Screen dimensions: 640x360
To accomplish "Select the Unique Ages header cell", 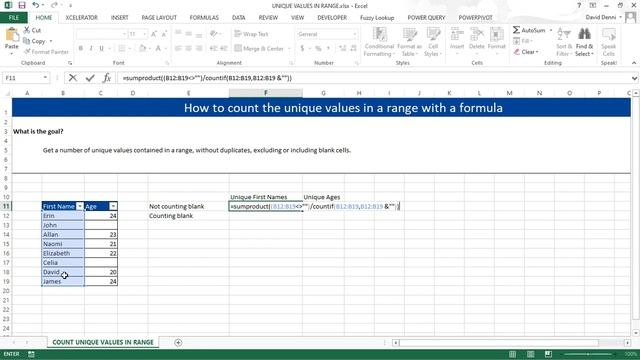I will [x=323, y=197].
